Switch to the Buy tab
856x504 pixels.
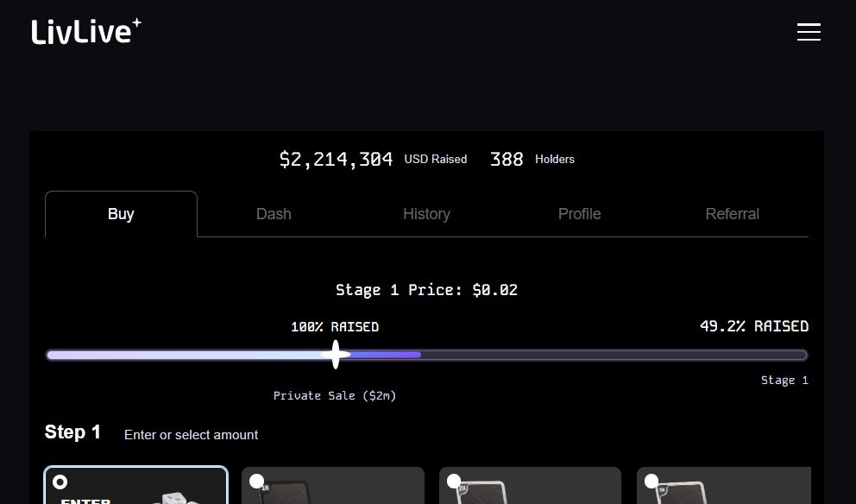pos(121,214)
